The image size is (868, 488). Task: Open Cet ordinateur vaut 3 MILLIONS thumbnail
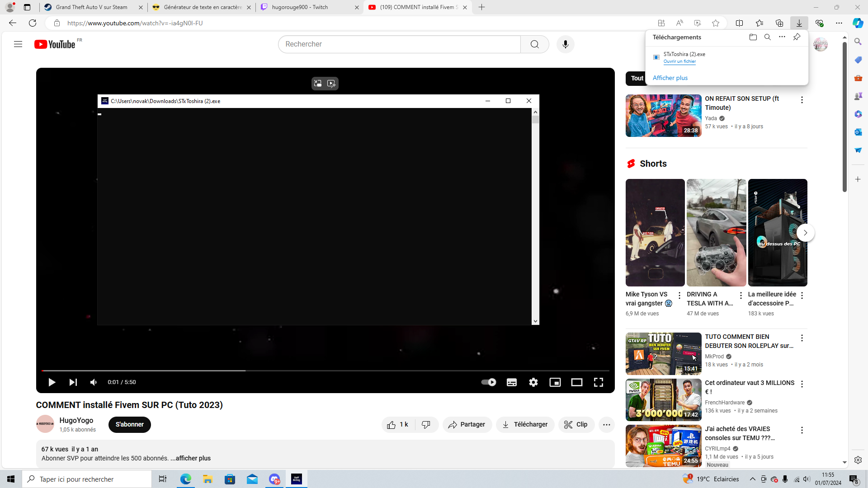(x=664, y=400)
